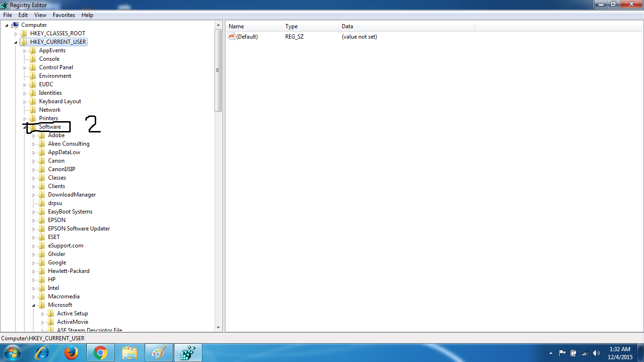Click the tree pane scrollbar up arrow
Viewport: 644px width, 362px height.
click(218, 25)
